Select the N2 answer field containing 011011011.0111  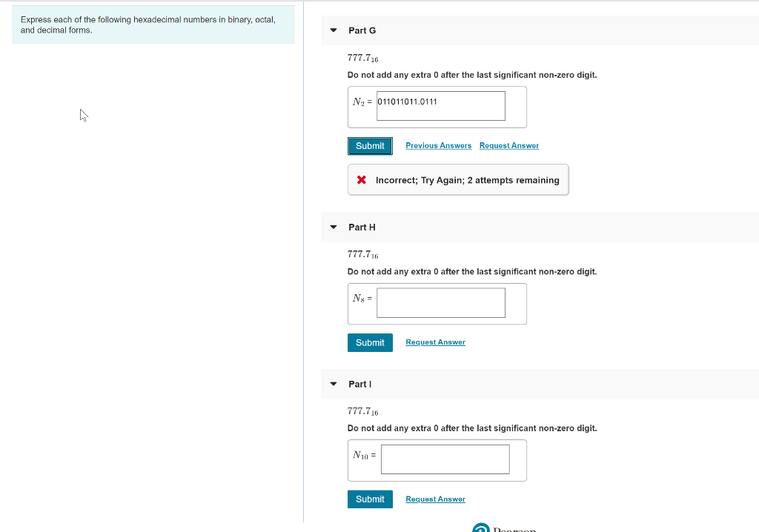(440, 106)
